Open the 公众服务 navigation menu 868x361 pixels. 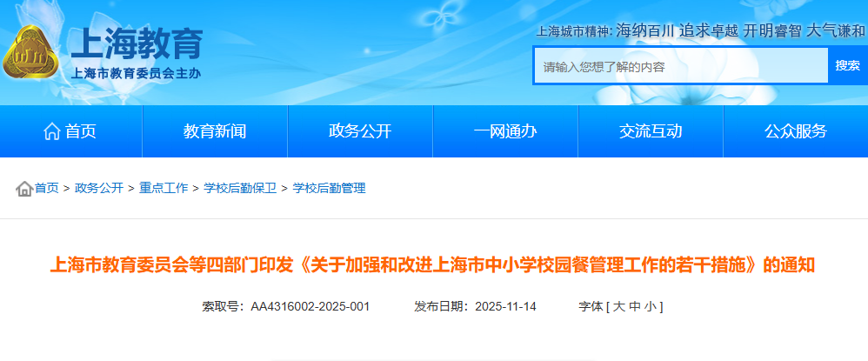click(796, 131)
